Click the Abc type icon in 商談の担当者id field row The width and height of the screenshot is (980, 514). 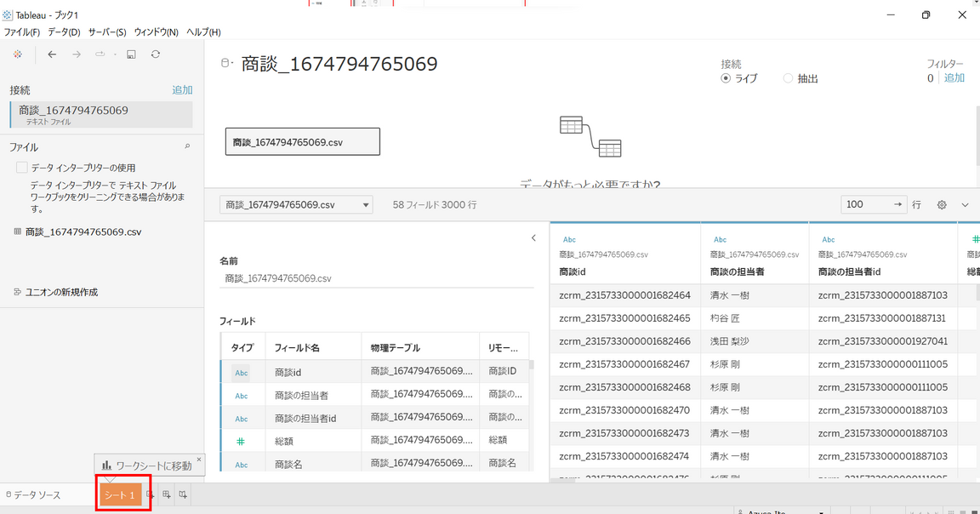tap(242, 419)
